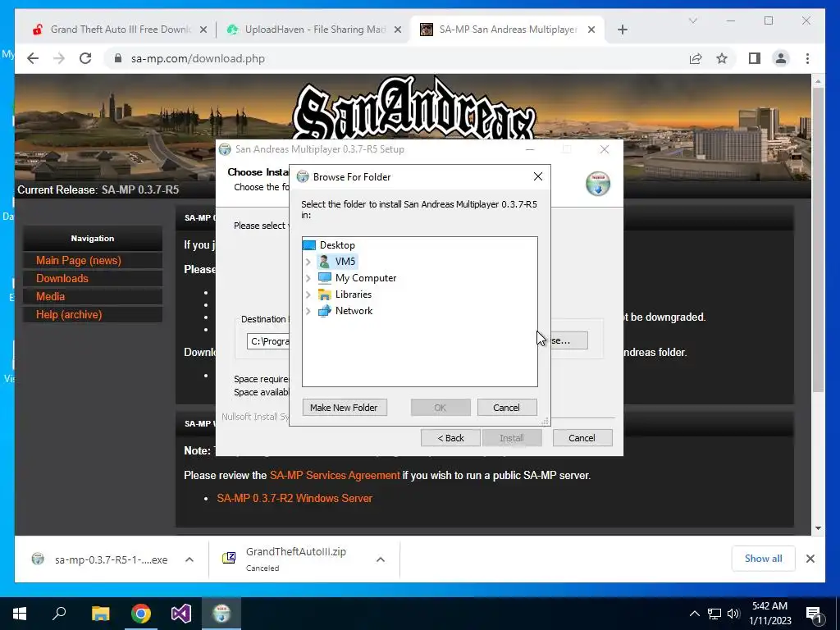840x630 pixels.
Task: Open Chrome's three-dot menu
Action: point(807,58)
